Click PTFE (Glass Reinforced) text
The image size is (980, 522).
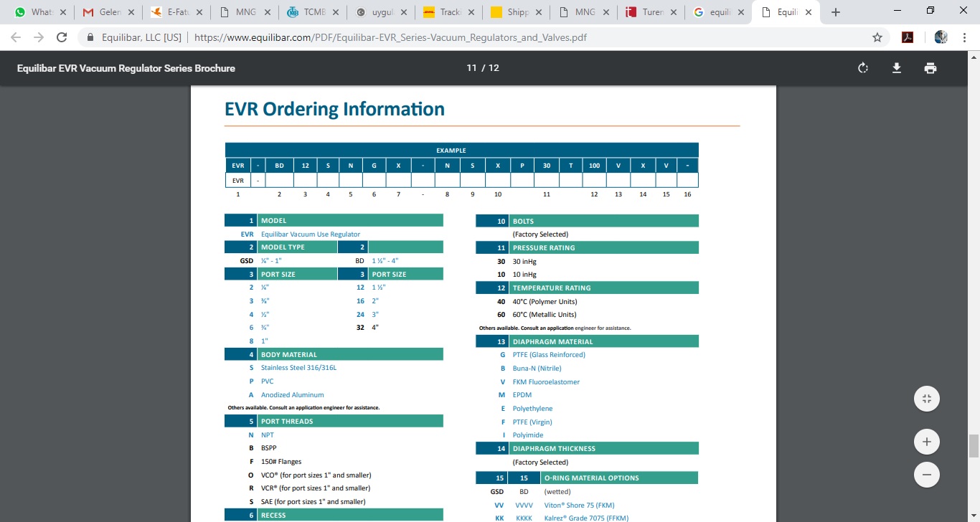549,355
